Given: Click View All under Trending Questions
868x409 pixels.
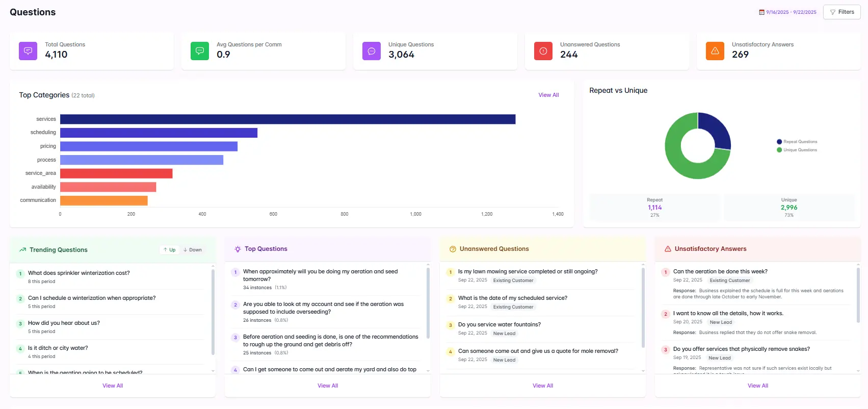Looking at the screenshot, I should click(x=113, y=386).
